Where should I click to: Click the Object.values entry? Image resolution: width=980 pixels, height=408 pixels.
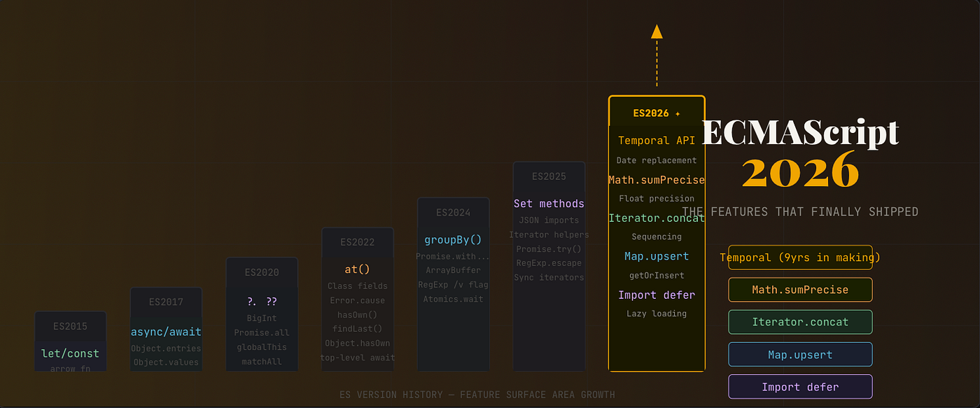point(166,363)
